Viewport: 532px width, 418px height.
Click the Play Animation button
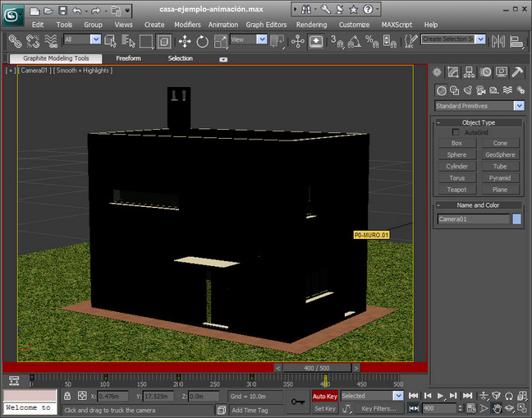tap(441, 396)
